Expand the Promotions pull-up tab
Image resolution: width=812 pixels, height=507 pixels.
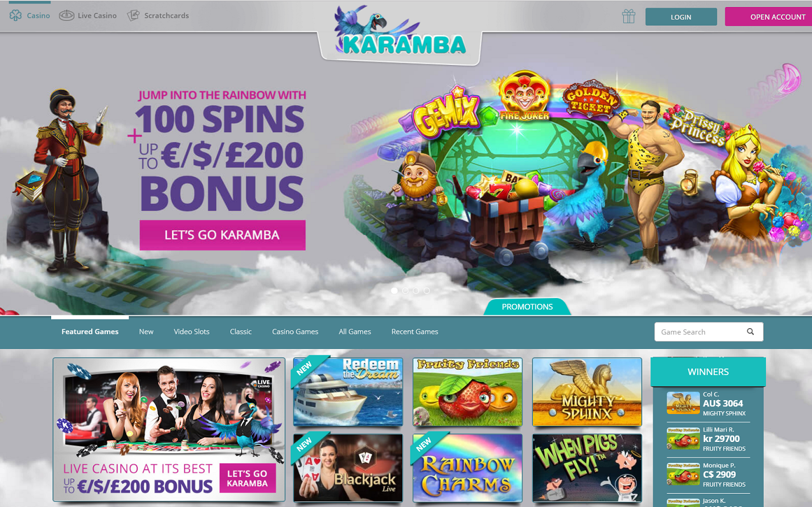(x=527, y=307)
